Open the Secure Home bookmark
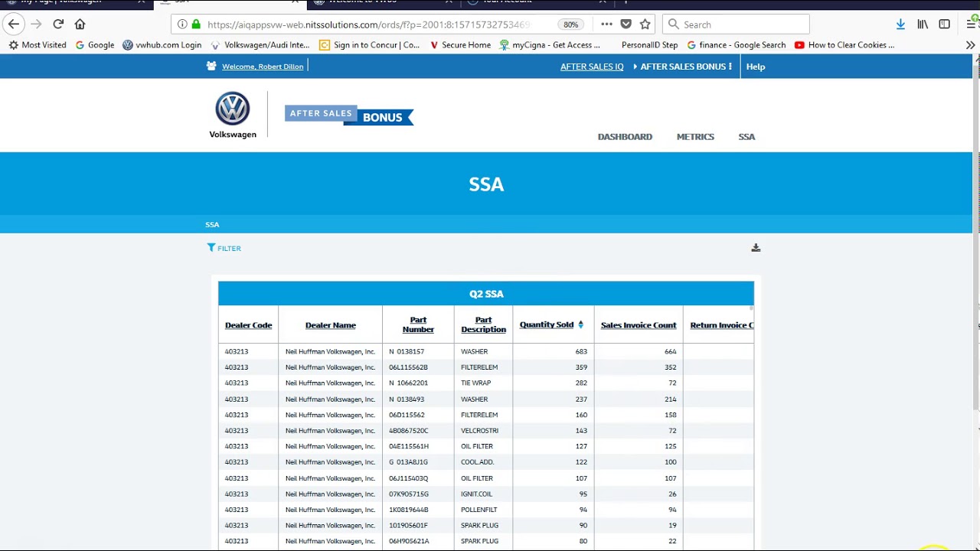 [x=460, y=45]
